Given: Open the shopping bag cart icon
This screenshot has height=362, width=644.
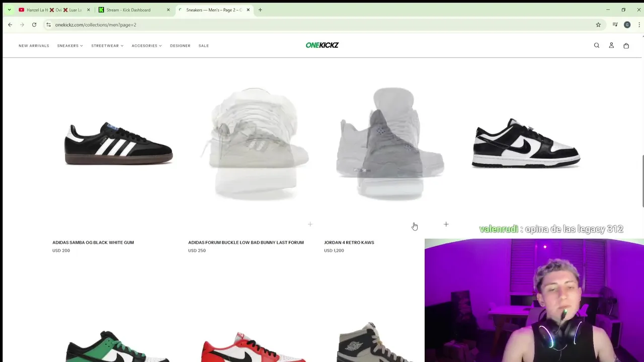Looking at the screenshot, I should pos(626,46).
